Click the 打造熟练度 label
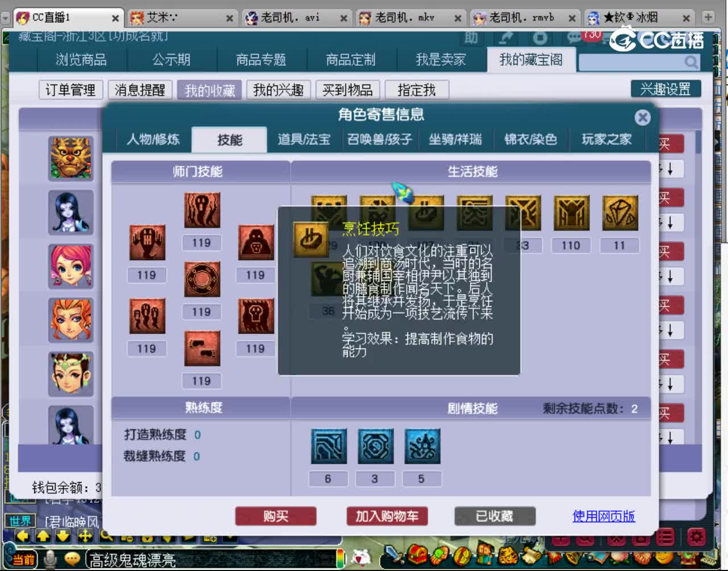Image resolution: width=728 pixels, height=571 pixels. (x=155, y=435)
